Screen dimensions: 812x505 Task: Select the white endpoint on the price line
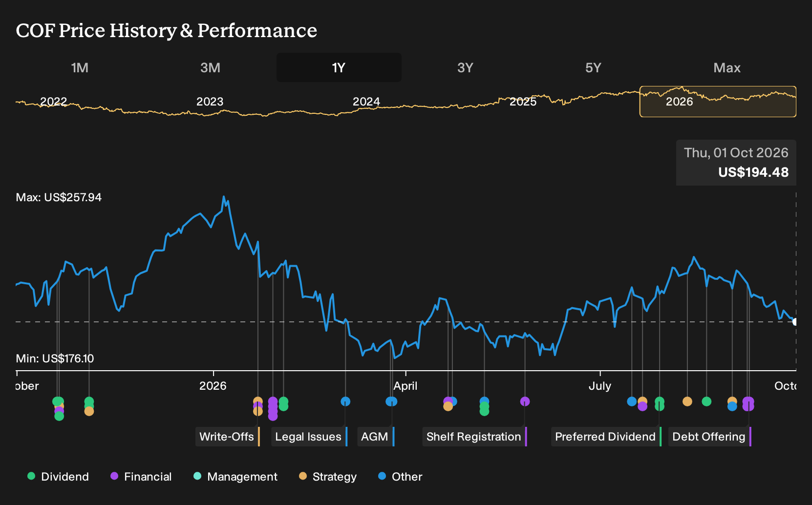pos(795,322)
